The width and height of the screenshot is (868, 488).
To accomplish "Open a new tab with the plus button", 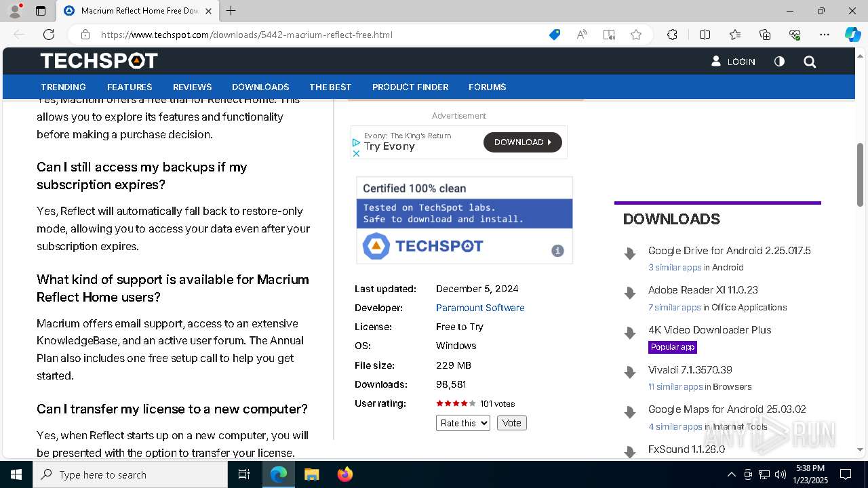I will click(x=231, y=11).
